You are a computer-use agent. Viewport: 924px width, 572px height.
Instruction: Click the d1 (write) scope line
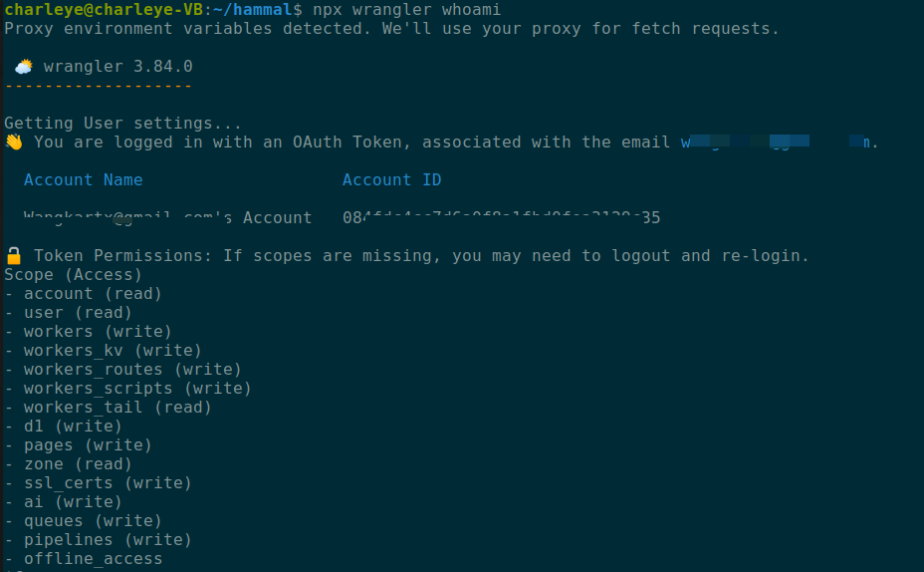click(63, 426)
